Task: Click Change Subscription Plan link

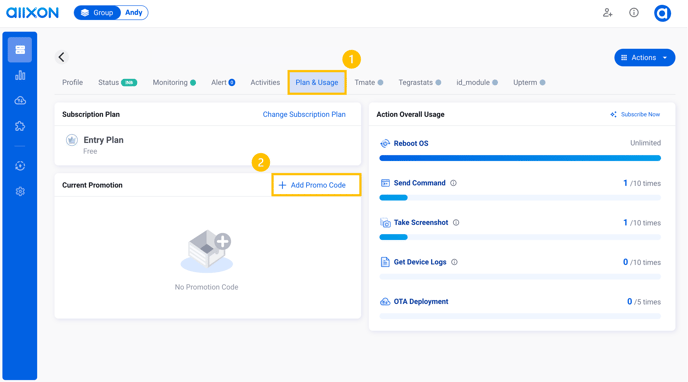Action: point(304,114)
